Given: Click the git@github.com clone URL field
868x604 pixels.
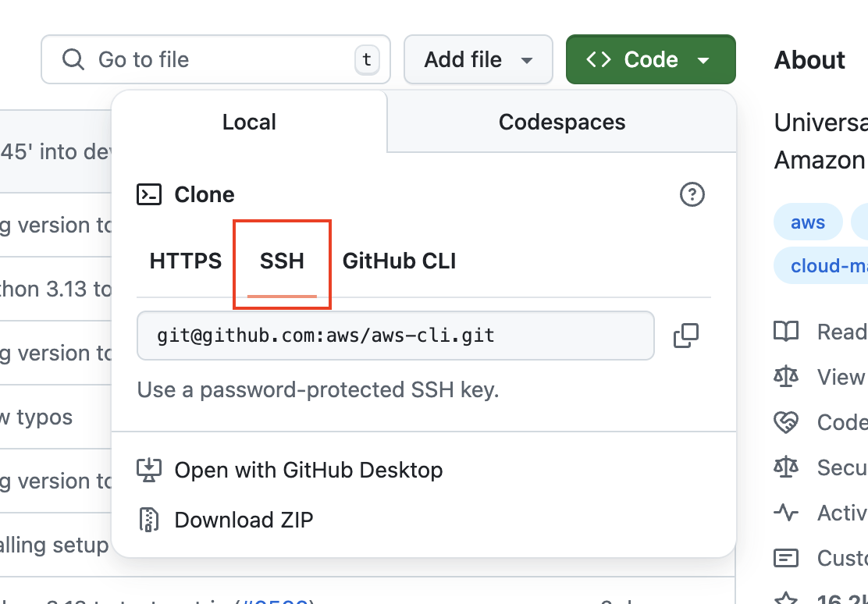Looking at the screenshot, I should [x=395, y=336].
